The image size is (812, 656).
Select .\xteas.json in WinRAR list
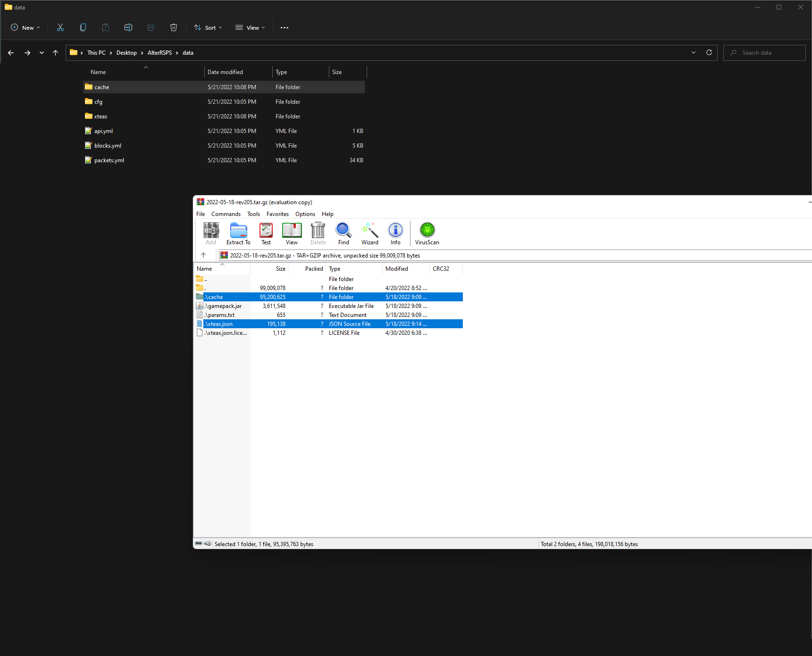[329, 324]
